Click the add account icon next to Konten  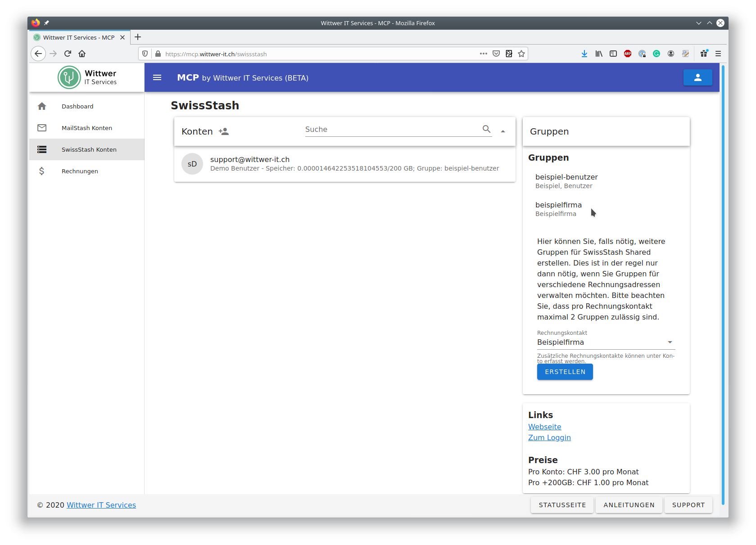coord(224,131)
